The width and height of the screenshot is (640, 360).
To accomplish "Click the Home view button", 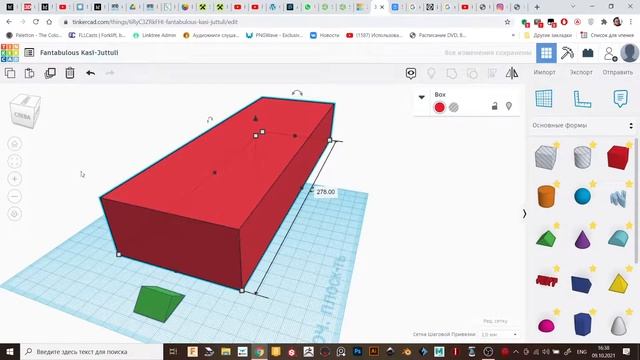I will (15, 144).
